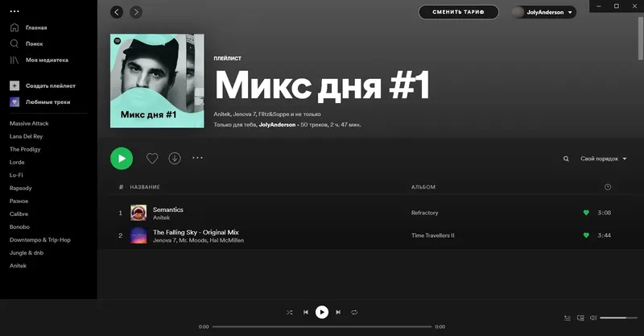The image size is (644, 336).
Task: Expand the Свой порядок sort dropdown
Action: (x=603, y=159)
